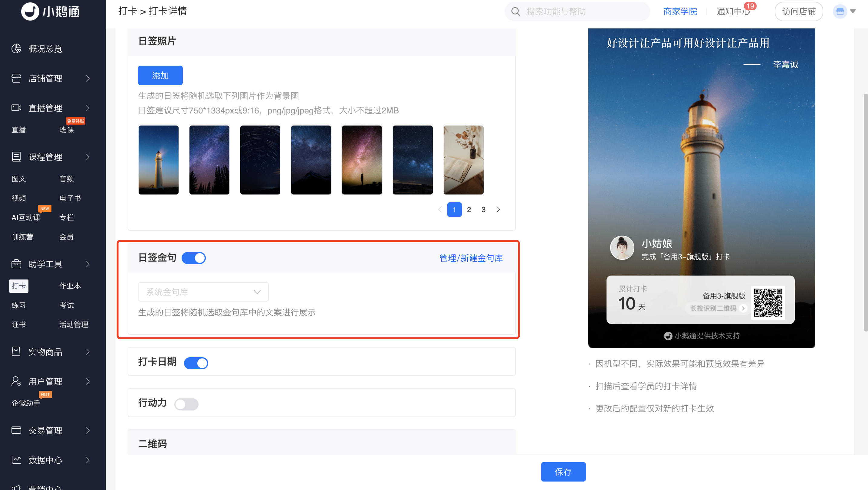
Task: Open the 系统金句库 dropdown
Action: 203,292
